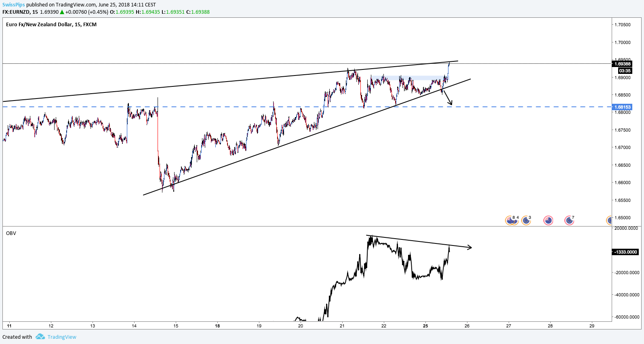The image size is (644, 344).
Task: Click the -20000.0000 OBV axis label
Action: pyautogui.click(x=627, y=273)
